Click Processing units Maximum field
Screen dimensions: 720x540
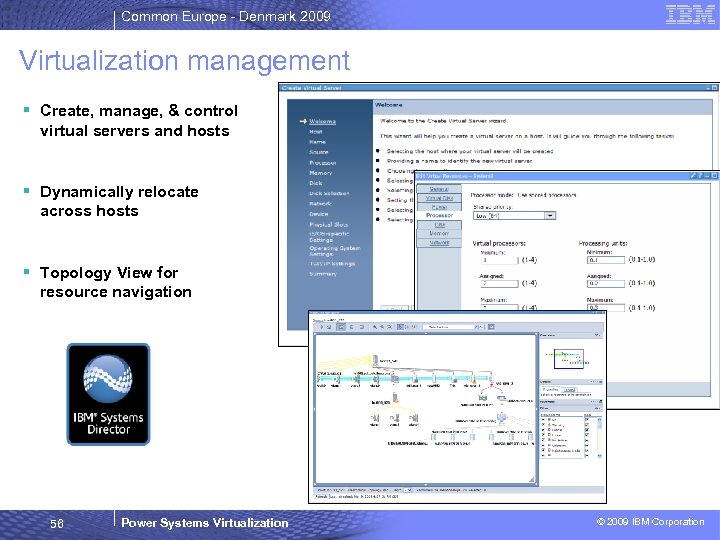point(606,307)
